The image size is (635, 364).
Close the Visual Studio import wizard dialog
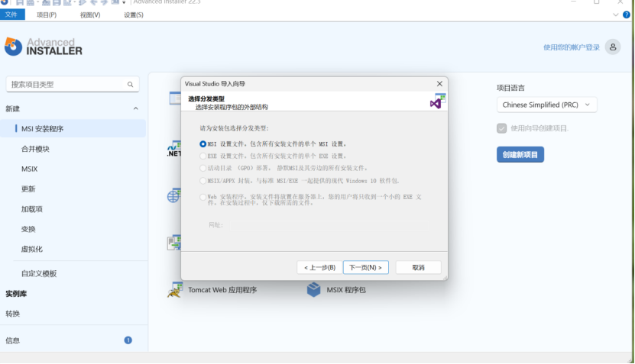click(x=439, y=84)
